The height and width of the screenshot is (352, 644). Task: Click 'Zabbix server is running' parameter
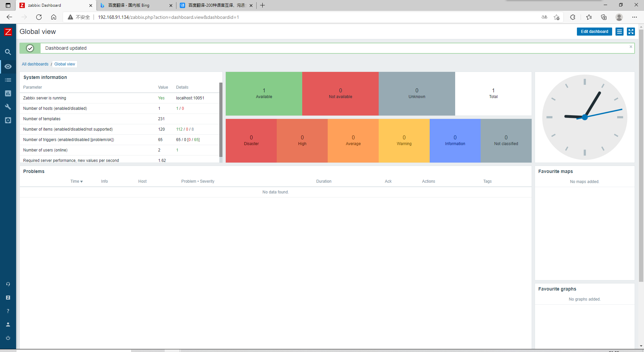click(45, 98)
